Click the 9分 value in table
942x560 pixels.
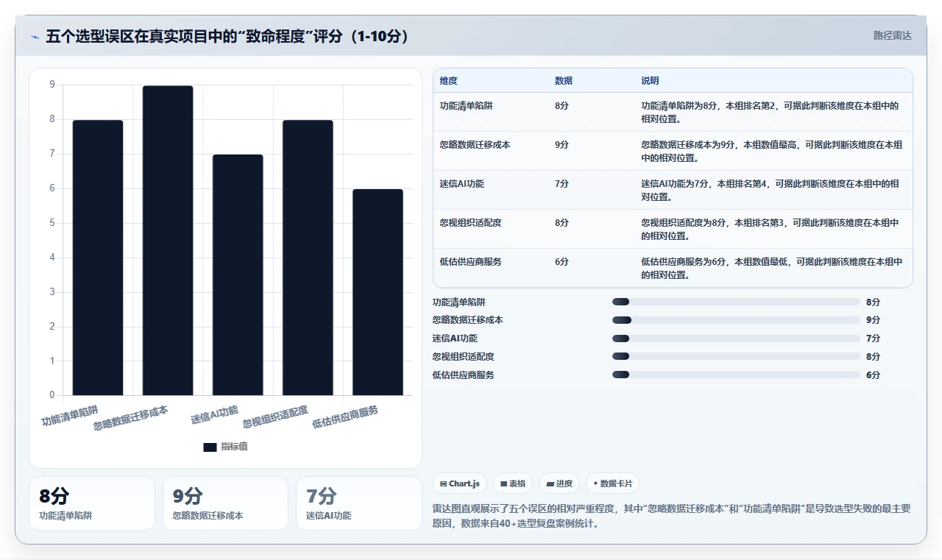pyautogui.click(x=562, y=145)
